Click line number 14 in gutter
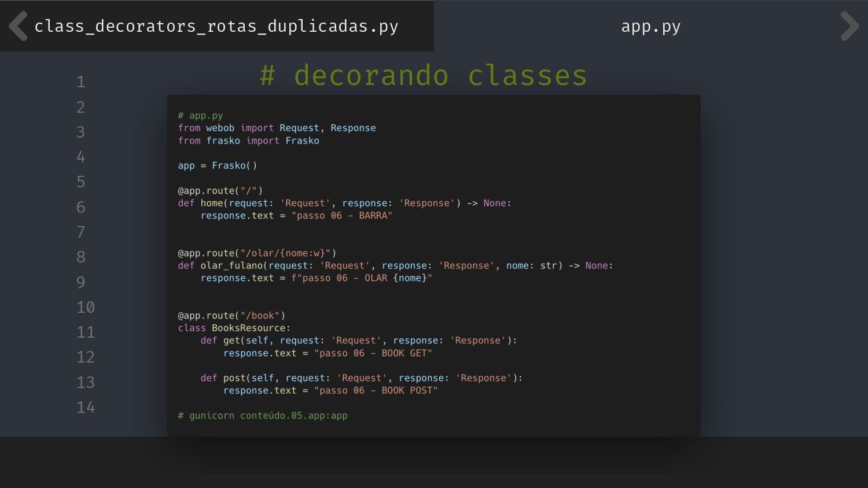Viewport: 868px width, 488px height. tap(86, 407)
